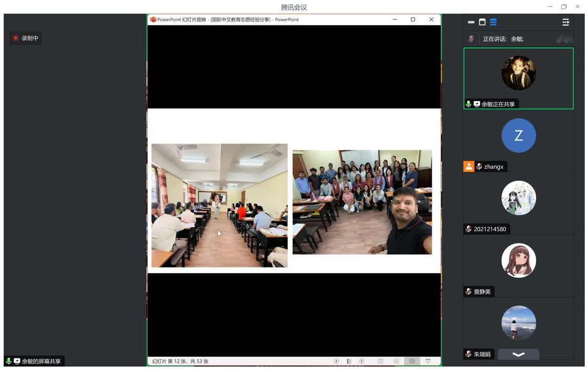Go to previous slide via status bar arrow

click(x=336, y=361)
